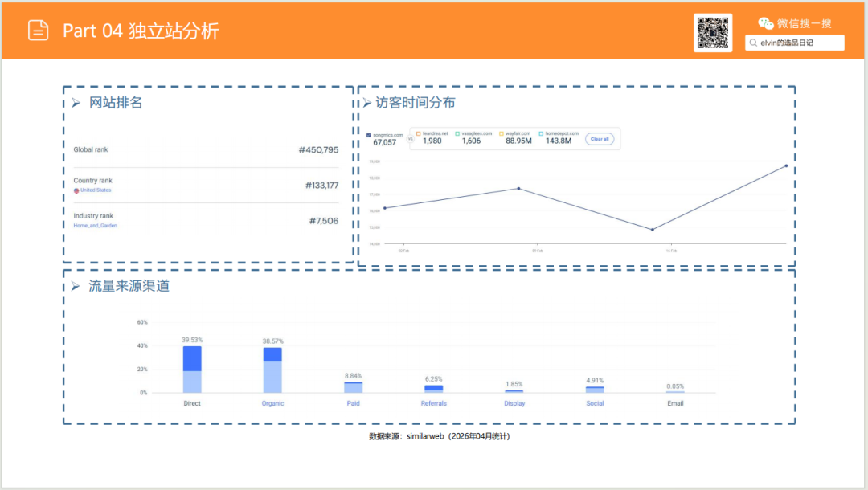Click the arrow bullet beside 流量来源渠道
868x490 pixels.
click(76, 286)
